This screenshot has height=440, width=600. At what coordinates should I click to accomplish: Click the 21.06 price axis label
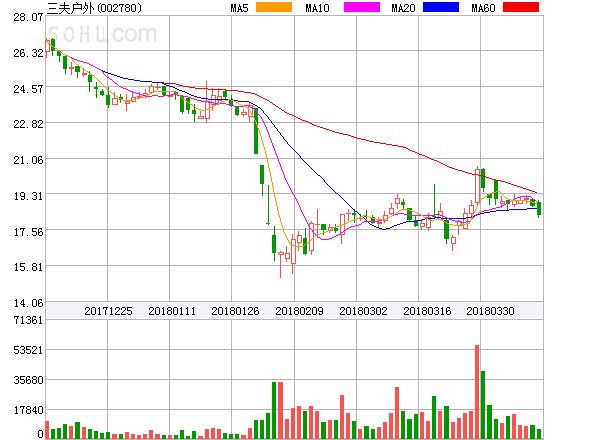point(28,160)
